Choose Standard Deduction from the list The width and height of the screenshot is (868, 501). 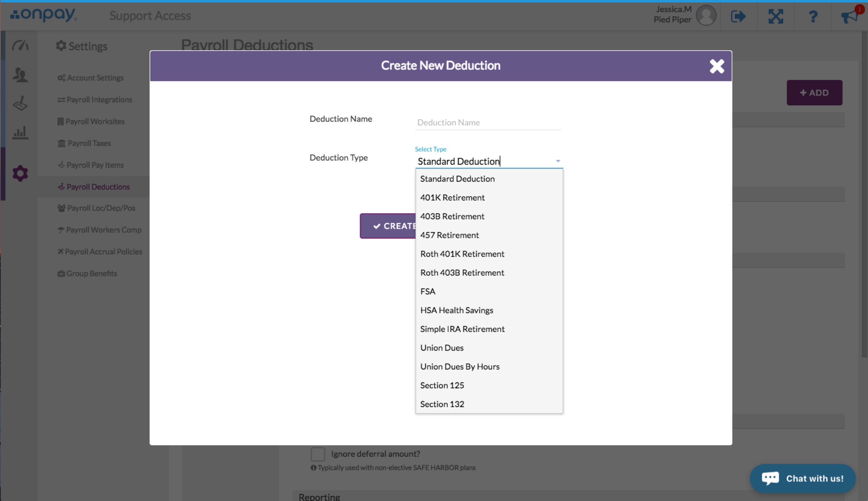(489, 179)
